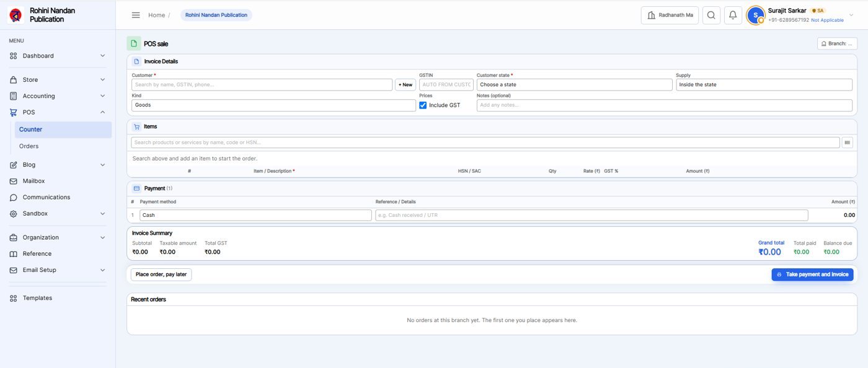Click the Accounting calculator icon
Screen dimensions: 868x368
(x=14, y=96)
